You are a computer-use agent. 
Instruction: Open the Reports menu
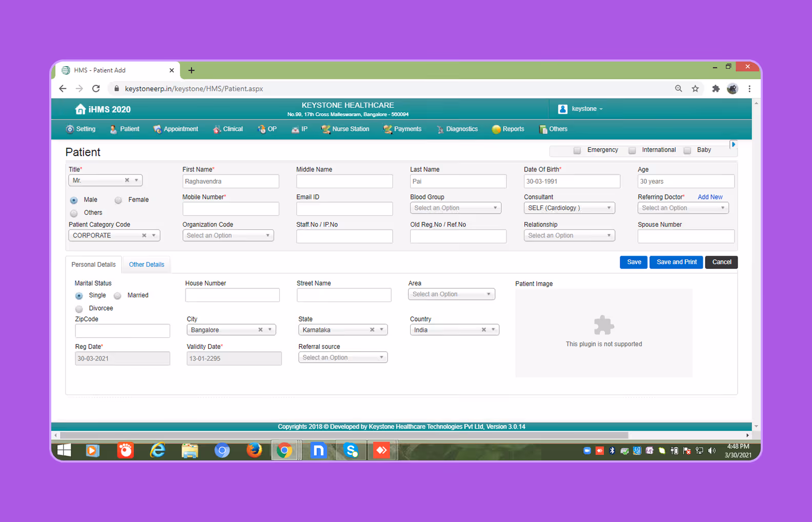pos(508,129)
